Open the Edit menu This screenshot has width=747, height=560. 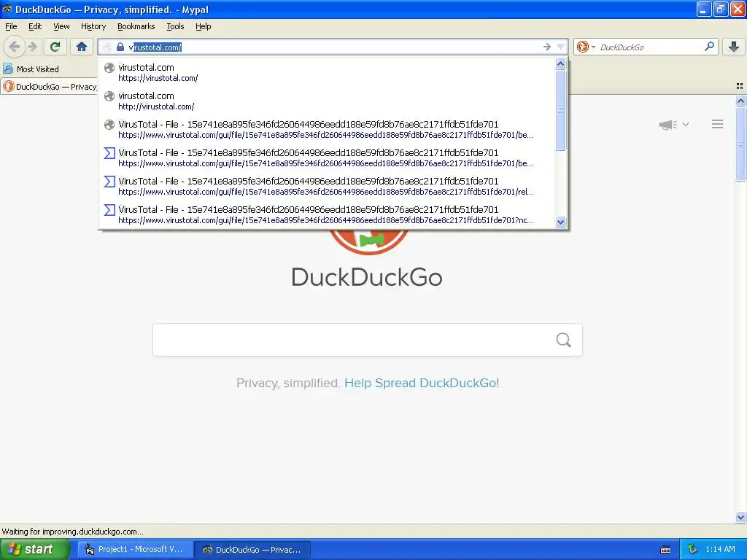35,26
